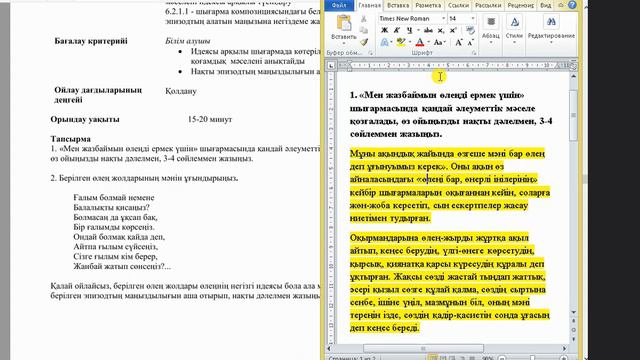640x360 pixels.
Task: Click the vertical scrollbar up arrow
Action: click(x=573, y=76)
